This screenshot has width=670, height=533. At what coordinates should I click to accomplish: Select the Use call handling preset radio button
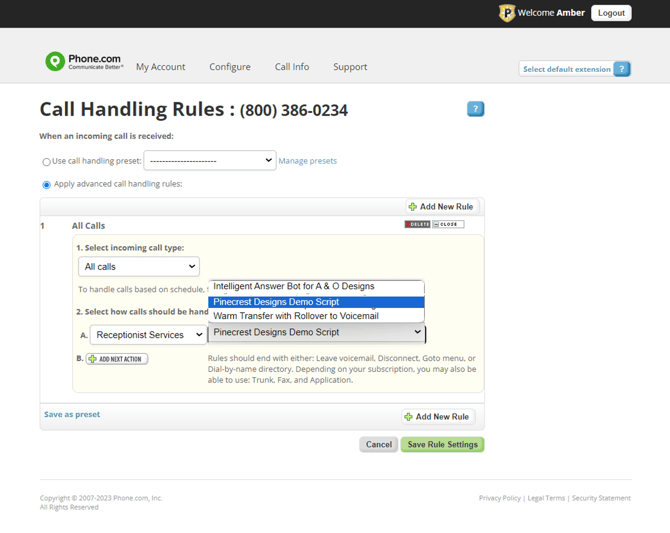tap(46, 162)
